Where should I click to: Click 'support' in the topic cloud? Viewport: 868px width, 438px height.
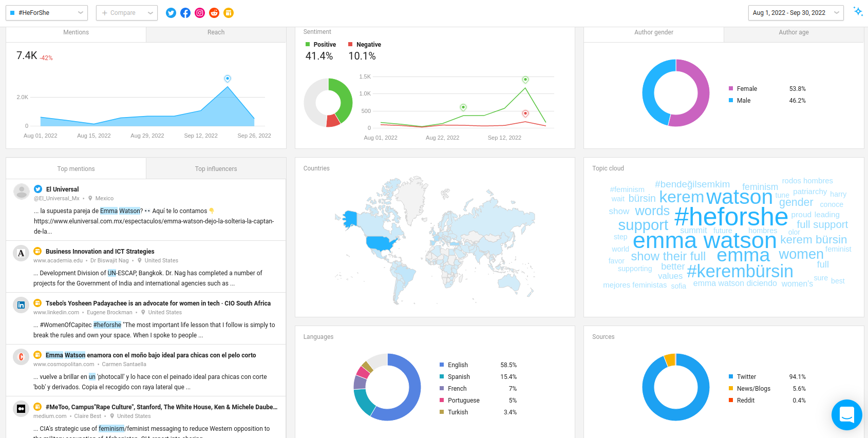(643, 225)
